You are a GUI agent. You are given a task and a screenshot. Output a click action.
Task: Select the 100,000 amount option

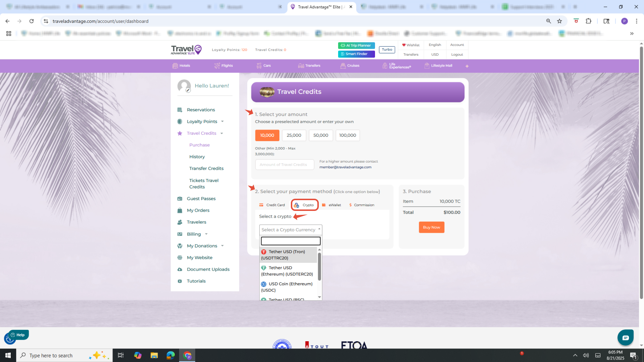(348, 135)
